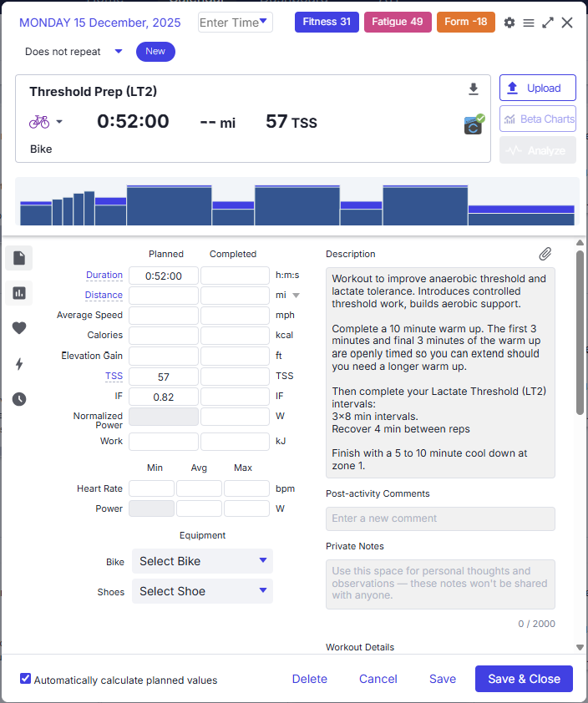Click the paperclip attachment icon

(545, 254)
